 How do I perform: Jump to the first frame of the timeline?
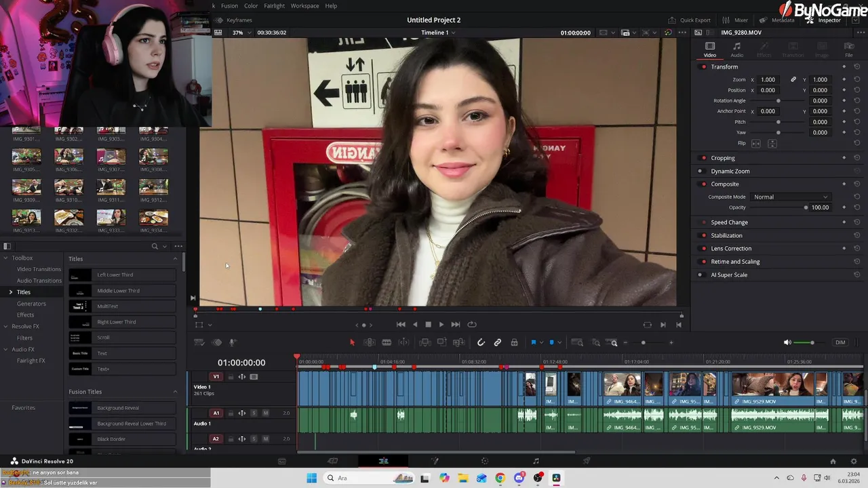pos(401,325)
